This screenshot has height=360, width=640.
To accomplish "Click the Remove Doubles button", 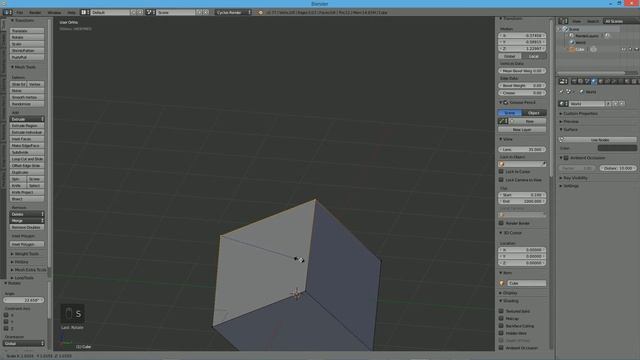I will tap(27, 227).
